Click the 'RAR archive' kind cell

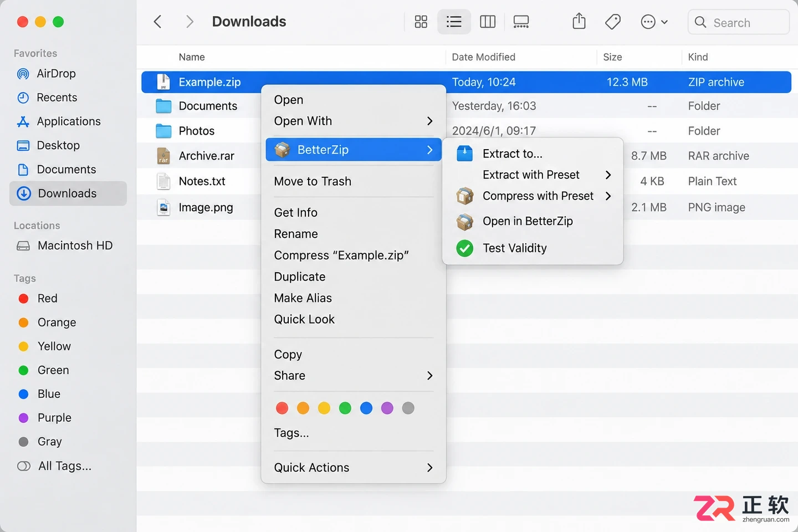tap(719, 156)
